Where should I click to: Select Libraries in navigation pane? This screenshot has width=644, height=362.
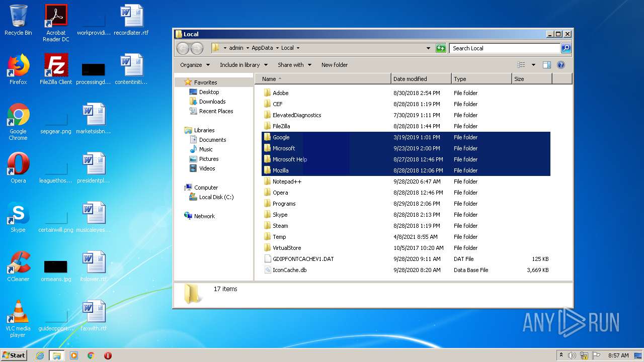[x=204, y=130]
